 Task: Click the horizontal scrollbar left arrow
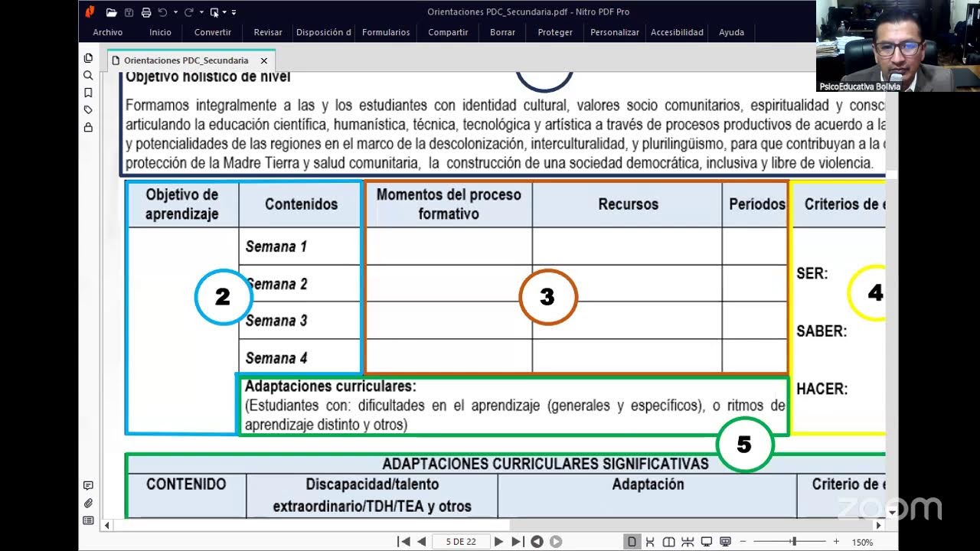coord(107,525)
